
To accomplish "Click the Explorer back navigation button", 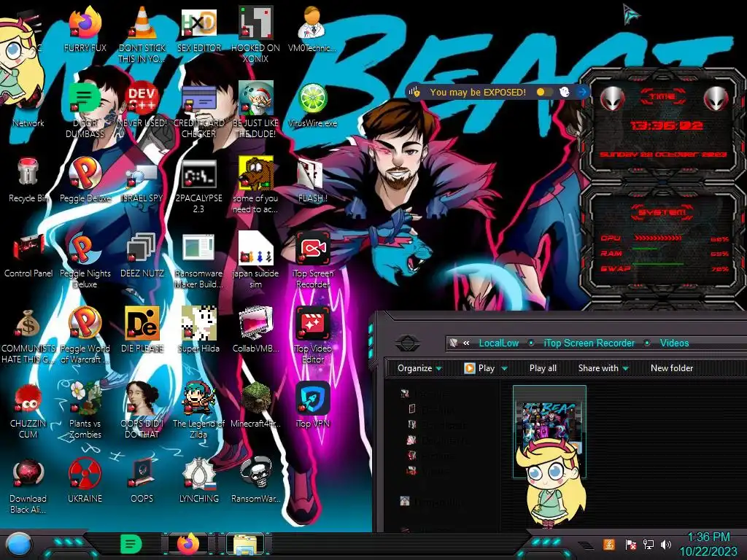I will click(407, 343).
